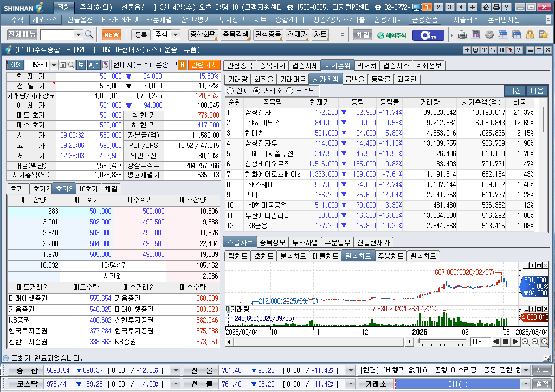
Task: Click the pin icon in window header
Action: [510, 50]
